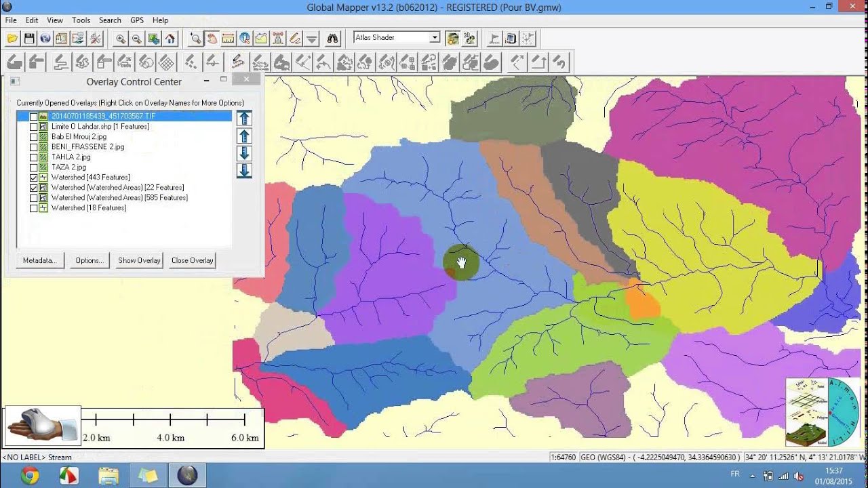Select the Pan hand grab tool

pos(212,39)
